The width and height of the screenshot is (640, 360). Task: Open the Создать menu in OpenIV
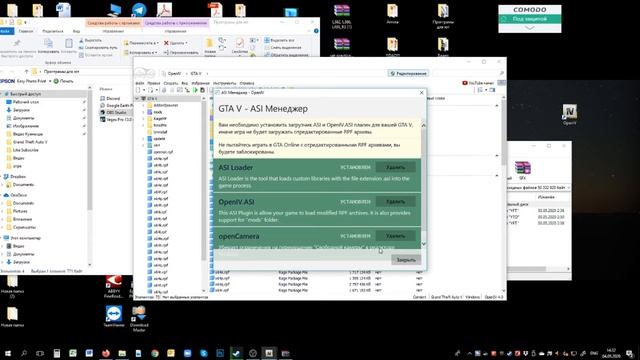[x=171, y=83]
